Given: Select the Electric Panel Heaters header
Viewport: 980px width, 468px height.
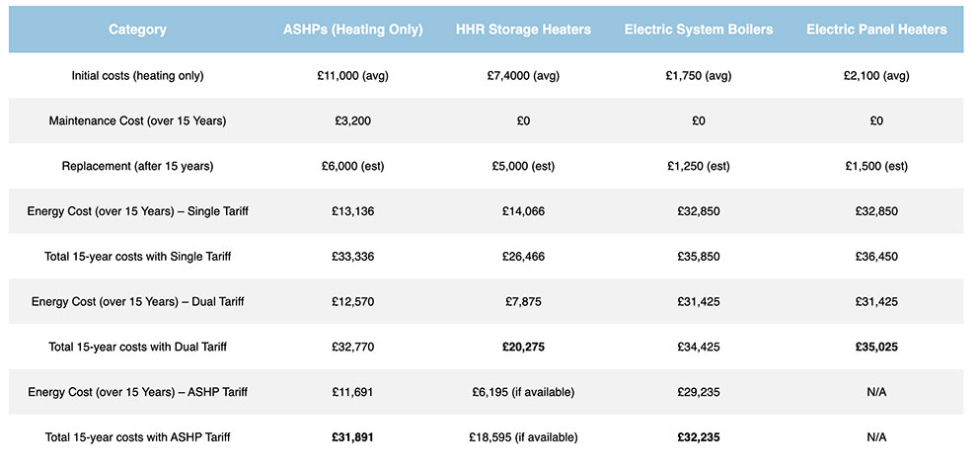Looking at the screenshot, I should (x=876, y=30).
